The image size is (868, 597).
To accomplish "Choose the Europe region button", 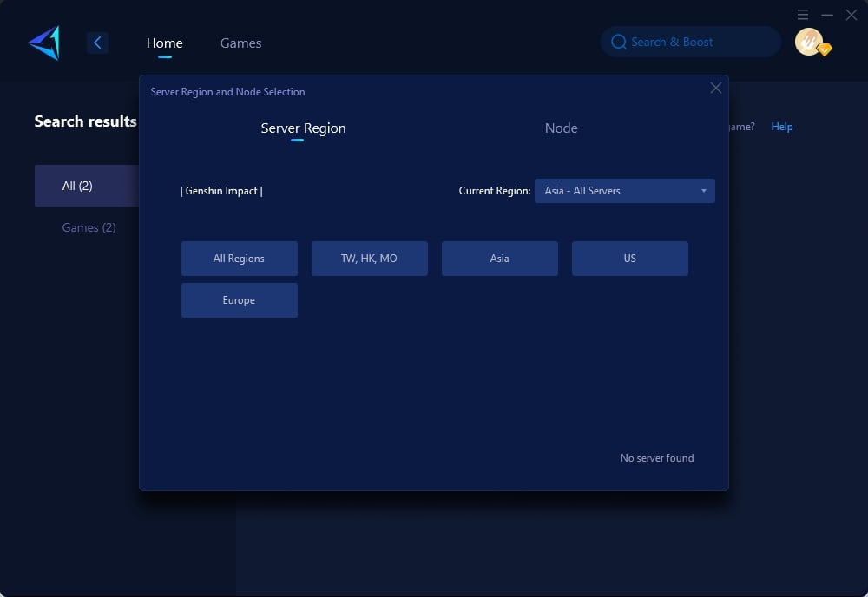I will (x=240, y=300).
